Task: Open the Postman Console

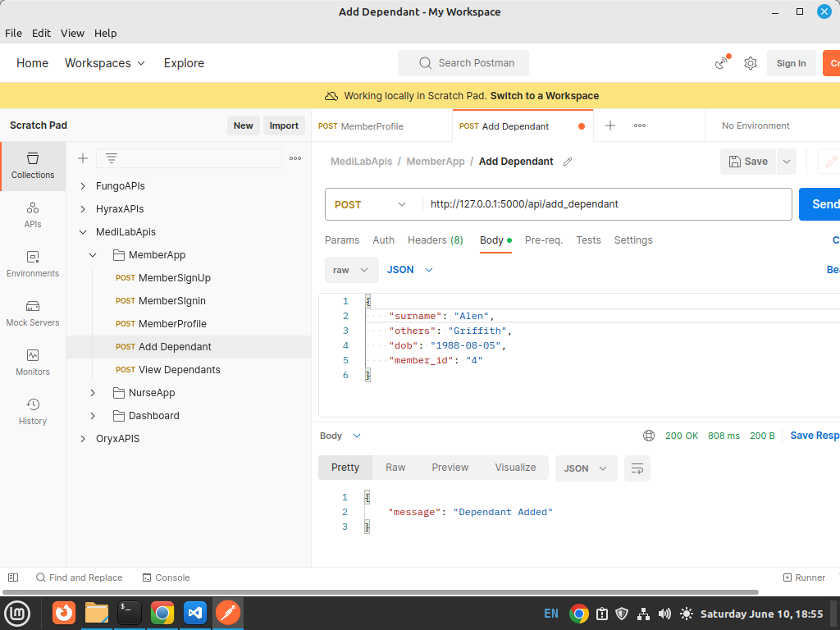Action: click(x=166, y=577)
